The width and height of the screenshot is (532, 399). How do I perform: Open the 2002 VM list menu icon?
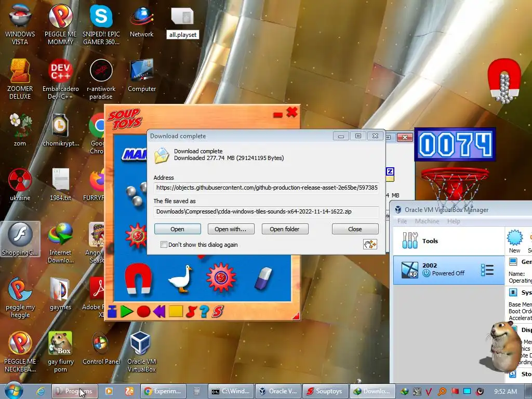tap(487, 270)
